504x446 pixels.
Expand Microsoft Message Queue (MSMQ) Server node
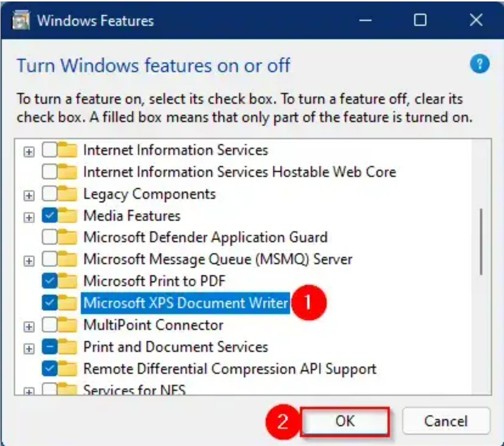point(29,261)
